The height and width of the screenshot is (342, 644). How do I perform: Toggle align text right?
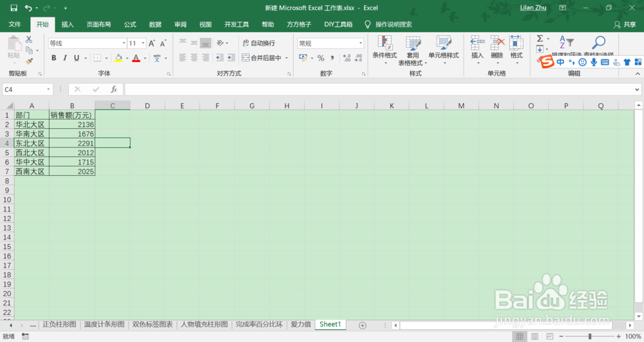pyautogui.click(x=206, y=58)
